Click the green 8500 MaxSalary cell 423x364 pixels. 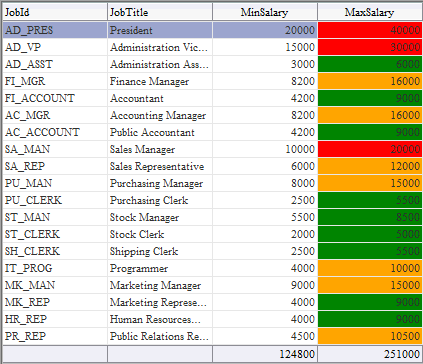[x=370, y=217]
